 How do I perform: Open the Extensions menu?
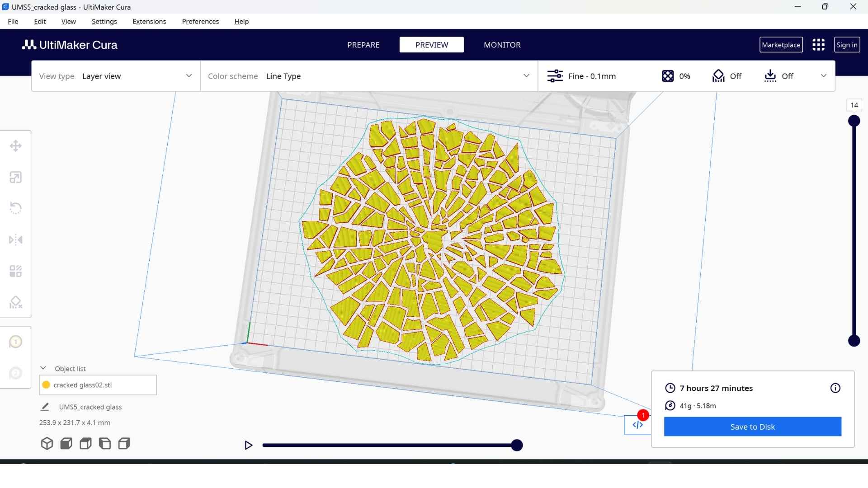[149, 21]
